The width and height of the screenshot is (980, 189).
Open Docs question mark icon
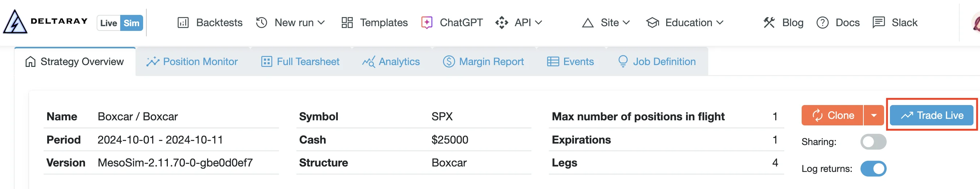click(822, 23)
